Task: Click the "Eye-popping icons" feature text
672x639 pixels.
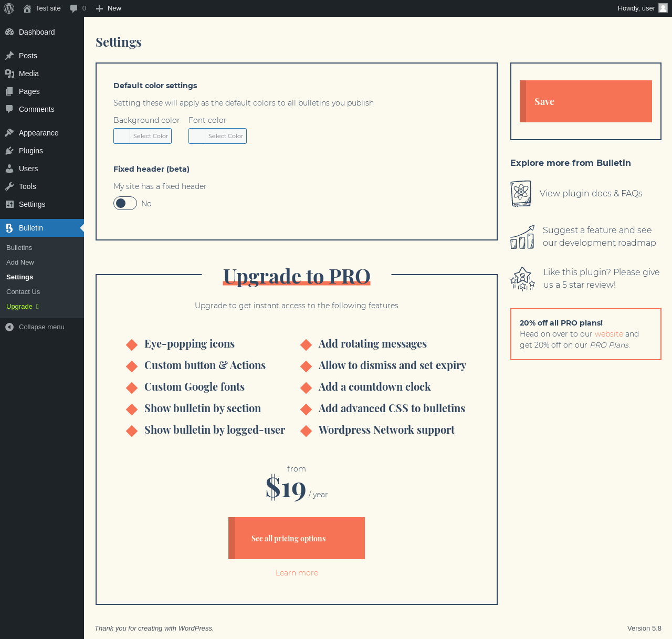Action: (x=190, y=344)
